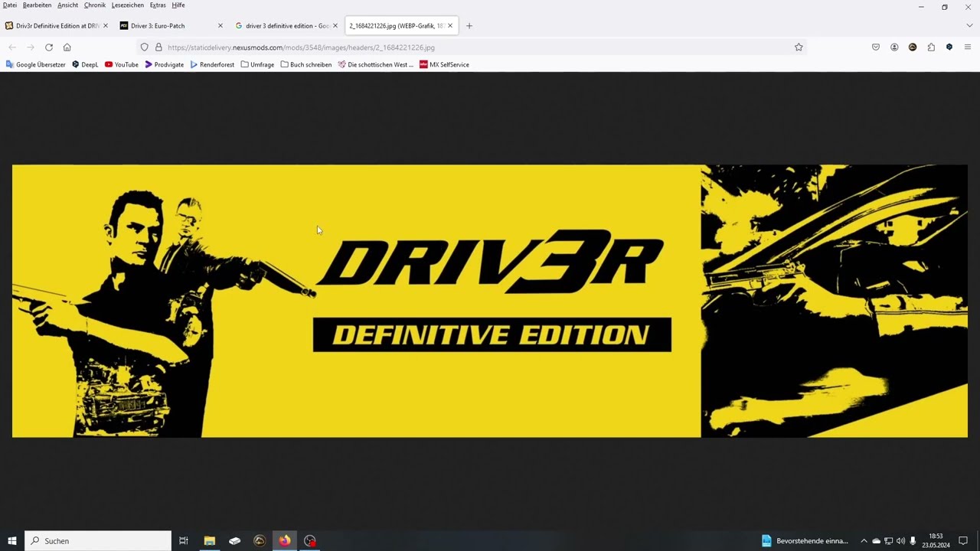
Task: Expand the Umfrage bookmark folder
Action: pos(257,65)
